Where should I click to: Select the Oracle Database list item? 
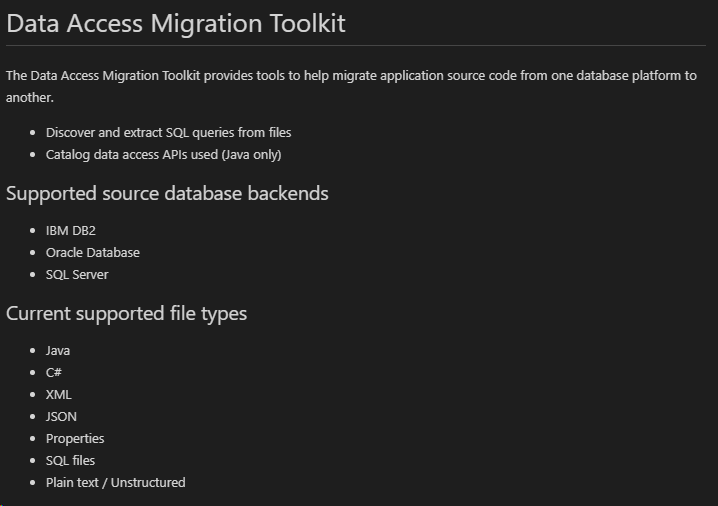click(x=92, y=252)
